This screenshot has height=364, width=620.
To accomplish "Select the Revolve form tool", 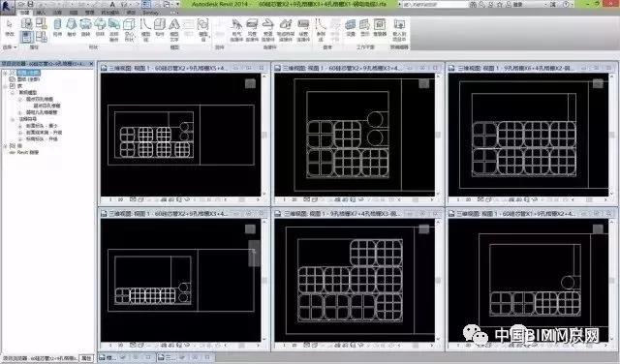I will tap(86, 28).
